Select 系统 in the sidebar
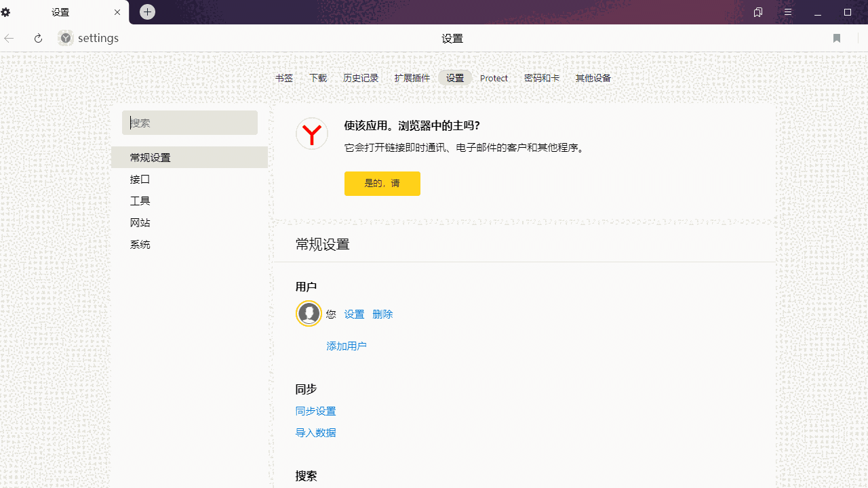 click(140, 244)
